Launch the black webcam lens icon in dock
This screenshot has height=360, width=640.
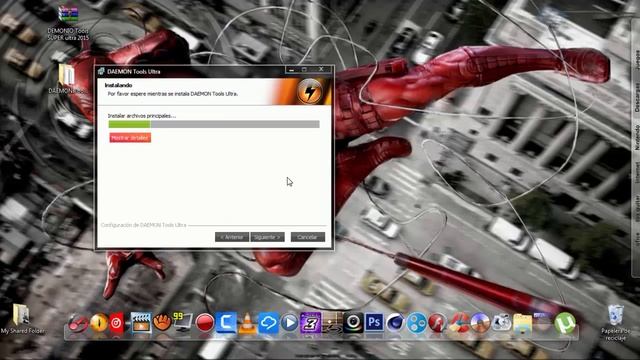pyautogui.click(x=353, y=322)
